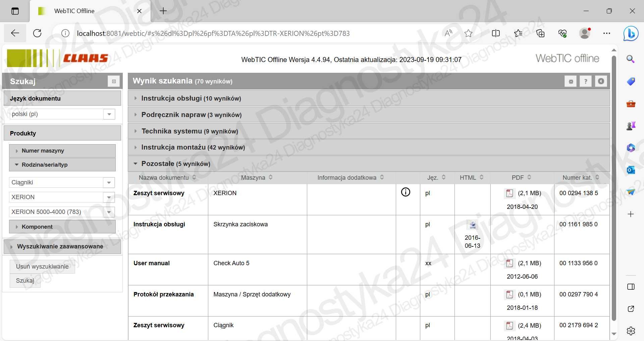Collapse the Szukaj panel with header icon

[x=114, y=81]
